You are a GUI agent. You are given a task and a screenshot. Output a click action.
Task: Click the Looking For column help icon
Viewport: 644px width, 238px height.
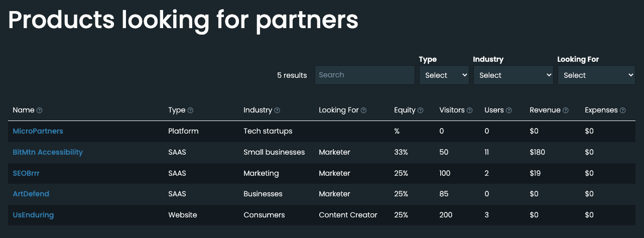coord(364,110)
